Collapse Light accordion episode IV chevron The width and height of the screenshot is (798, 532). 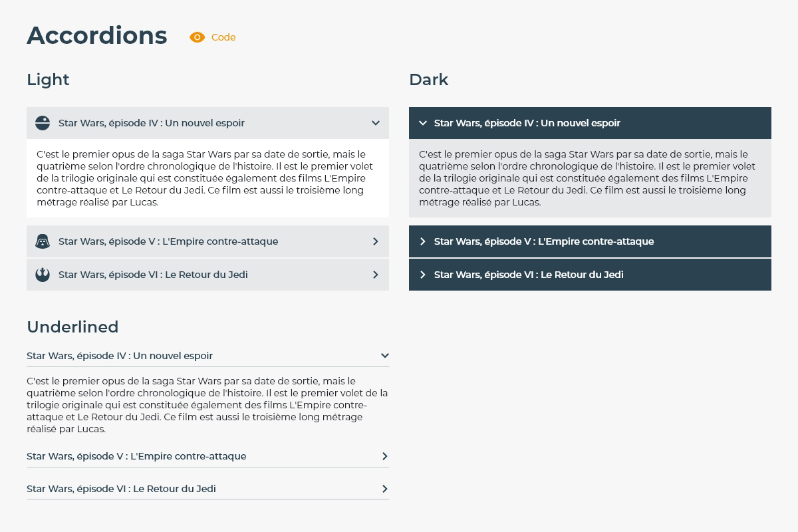point(376,123)
